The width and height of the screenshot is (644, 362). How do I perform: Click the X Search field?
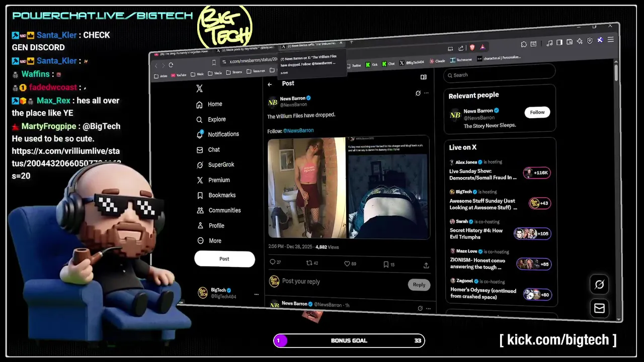499,74
